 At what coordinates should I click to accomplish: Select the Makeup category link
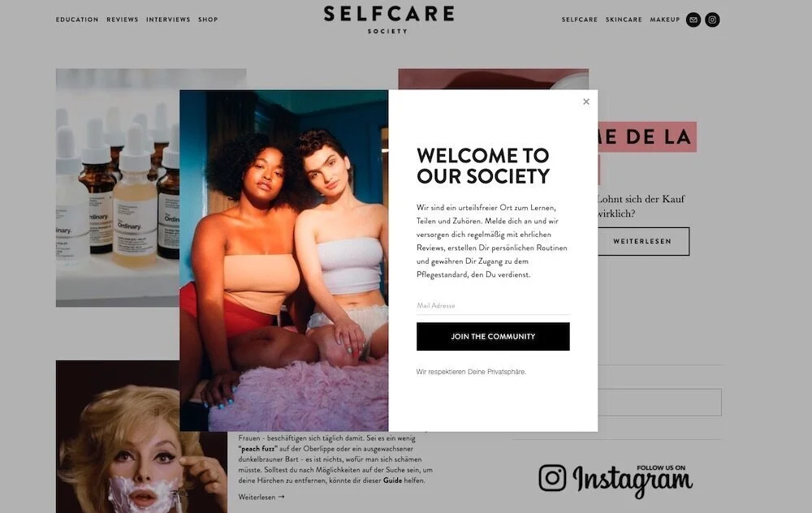point(664,19)
